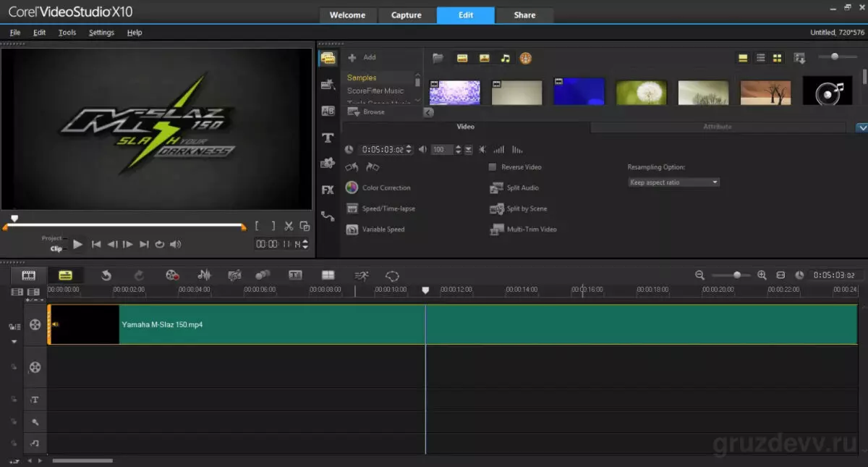
Task: Open the Auto Music icon
Action: [234, 275]
